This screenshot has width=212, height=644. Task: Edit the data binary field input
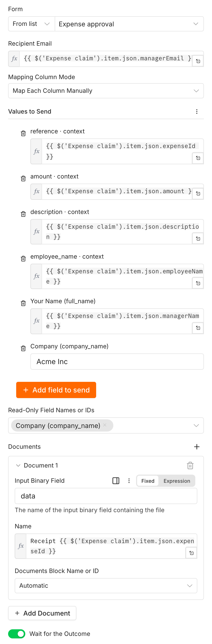click(106, 496)
